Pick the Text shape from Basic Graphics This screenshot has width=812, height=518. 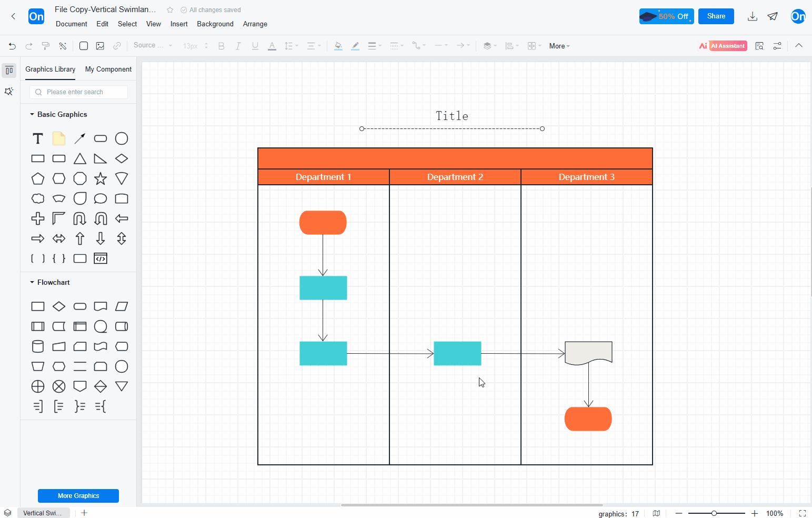(x=38, y=138)
